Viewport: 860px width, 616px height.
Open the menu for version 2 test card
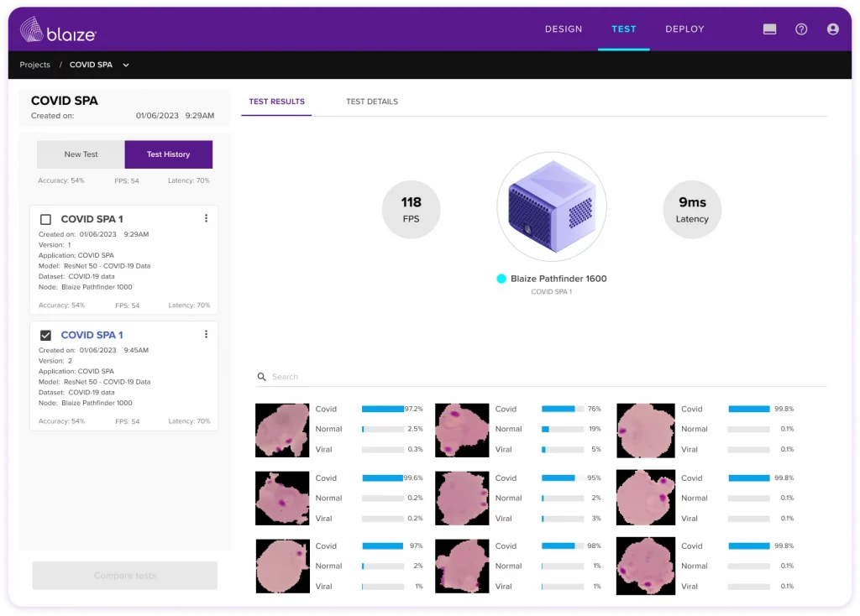point(207,334)
